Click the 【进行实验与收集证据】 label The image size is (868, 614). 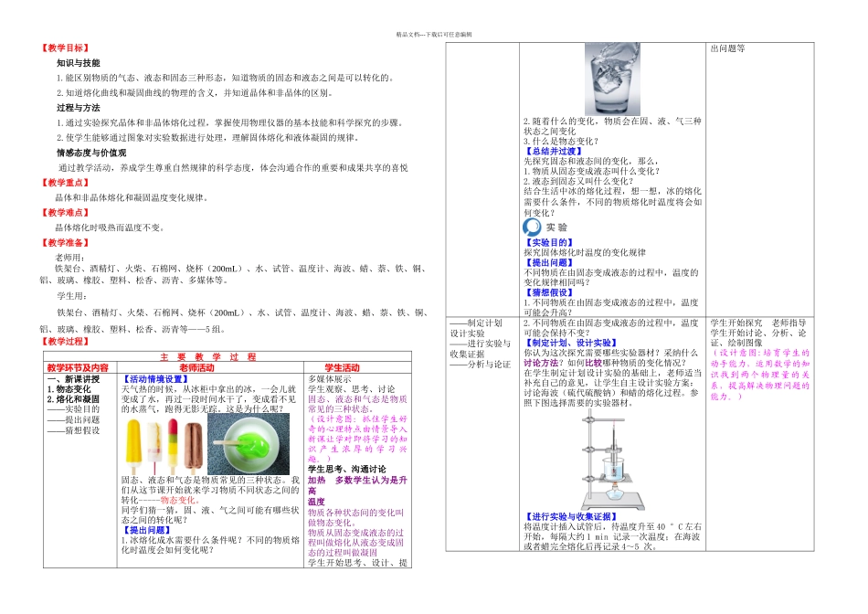point(571,516)
